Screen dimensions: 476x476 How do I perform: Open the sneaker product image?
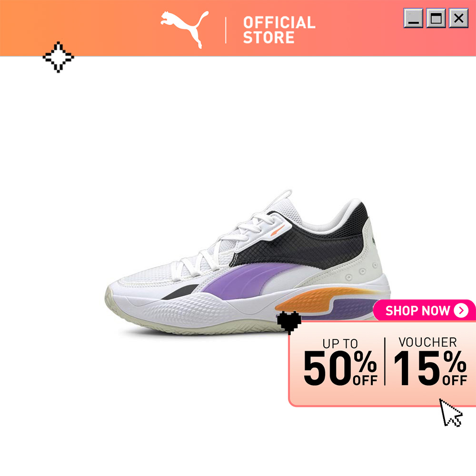(x=248, y=263)
